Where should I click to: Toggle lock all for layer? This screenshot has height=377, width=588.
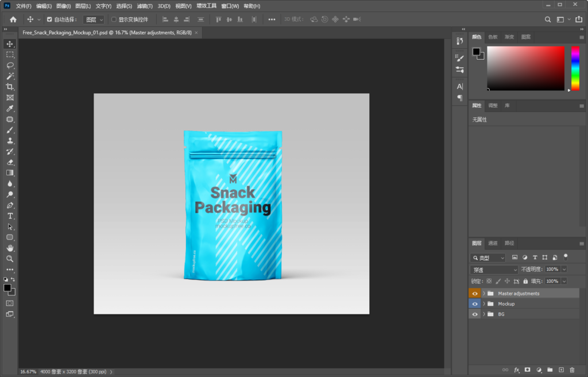(x=525, y=281)
